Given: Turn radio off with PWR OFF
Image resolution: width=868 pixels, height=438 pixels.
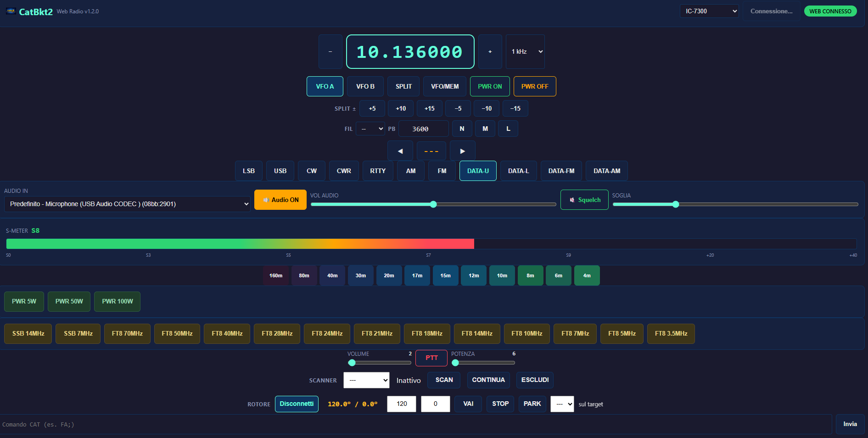Looking at the screenshot, I should pyautogui.click(x=535, y=86).
